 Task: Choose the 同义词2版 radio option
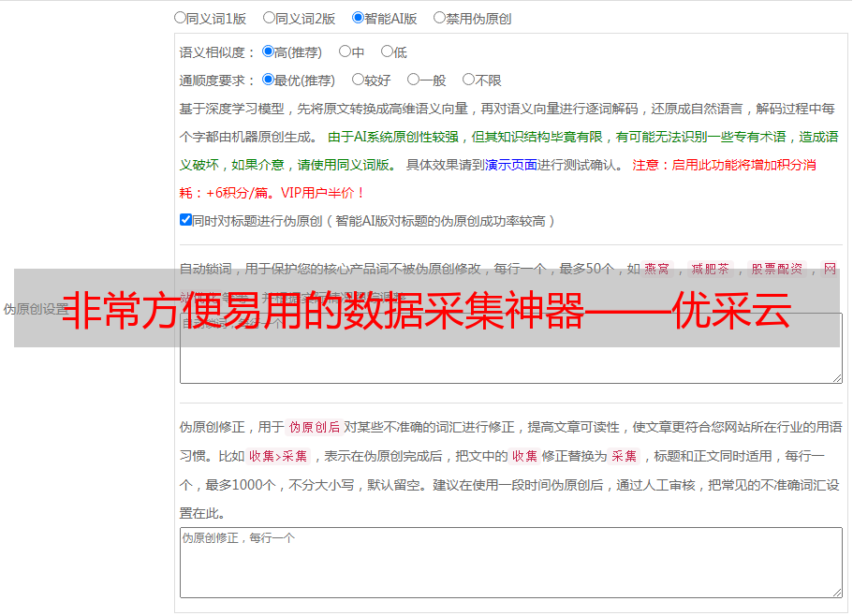269,18
